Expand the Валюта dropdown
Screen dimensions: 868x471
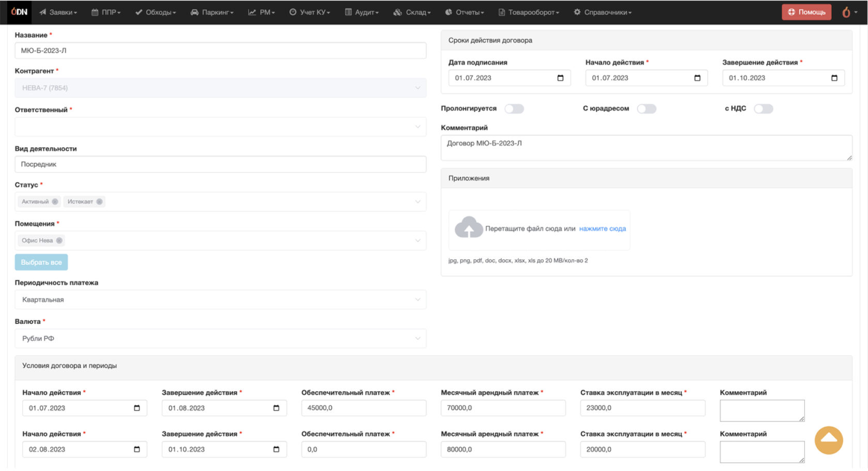[220, 338]
